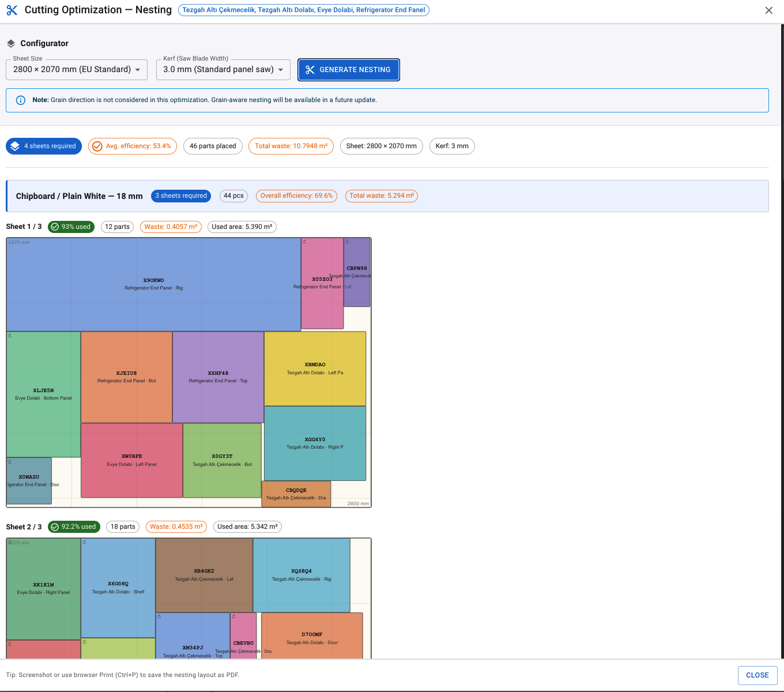This screenshot has width=784, height=692.
Task: Click the info icon in the grain direction note
Action: pos(21,100)
